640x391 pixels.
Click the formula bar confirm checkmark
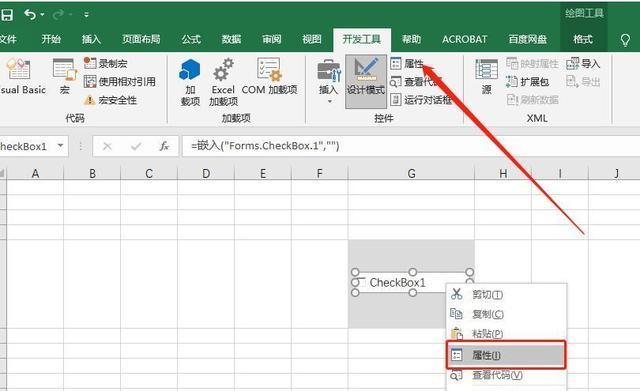click(136, 146)
